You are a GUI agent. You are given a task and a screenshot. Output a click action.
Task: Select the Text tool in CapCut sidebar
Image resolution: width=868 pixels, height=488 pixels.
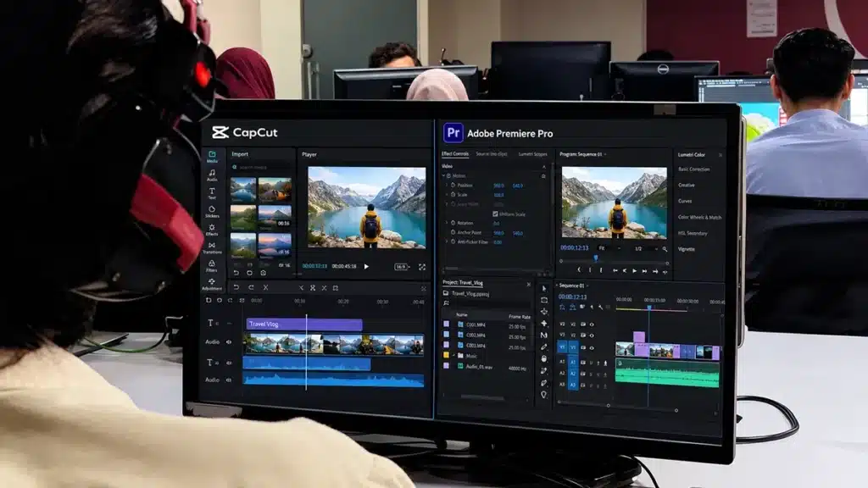(x=212, y=194)
